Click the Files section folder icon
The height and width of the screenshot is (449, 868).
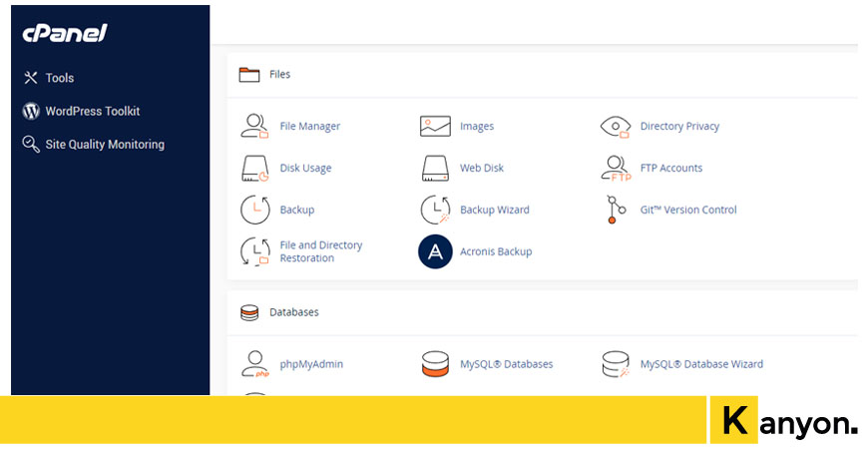[x=249, y=74]
